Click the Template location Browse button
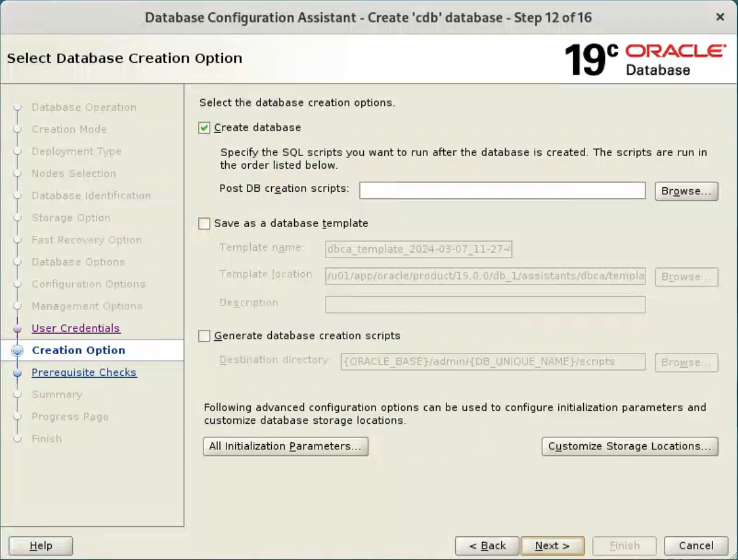738x560 pixels. click(686, 277)
